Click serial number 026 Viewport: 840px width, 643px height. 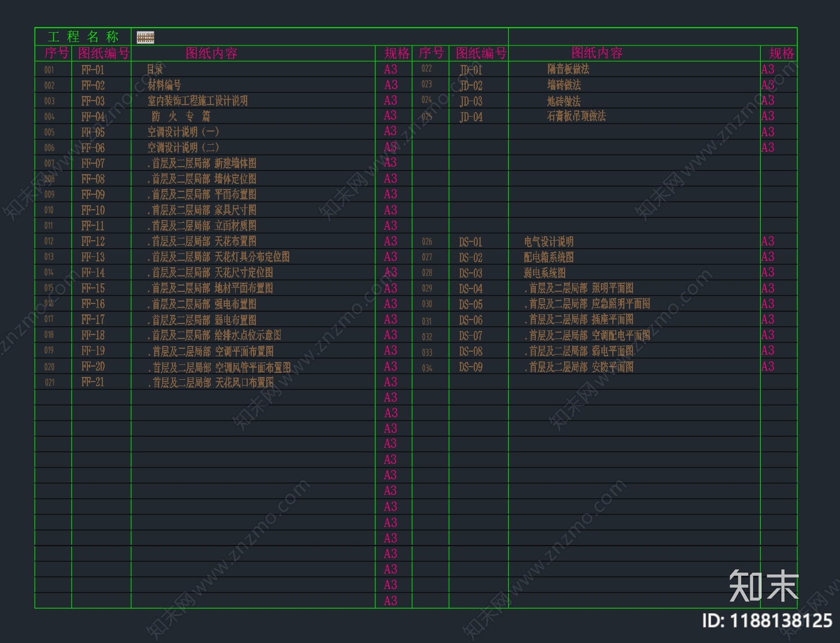click(427, 242)
